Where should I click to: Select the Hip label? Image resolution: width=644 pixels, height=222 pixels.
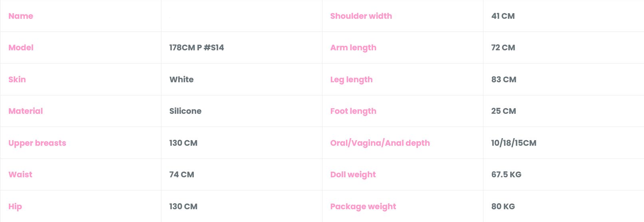(15, 206)
